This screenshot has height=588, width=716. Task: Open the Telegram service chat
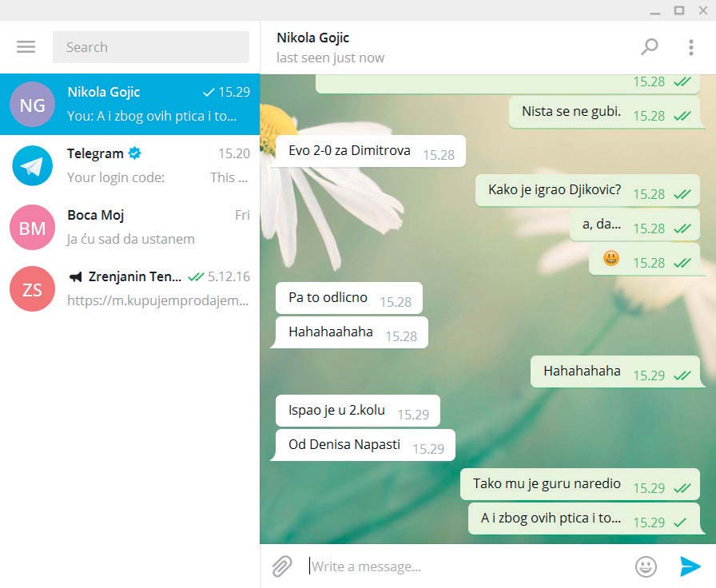tap(129, 165)
